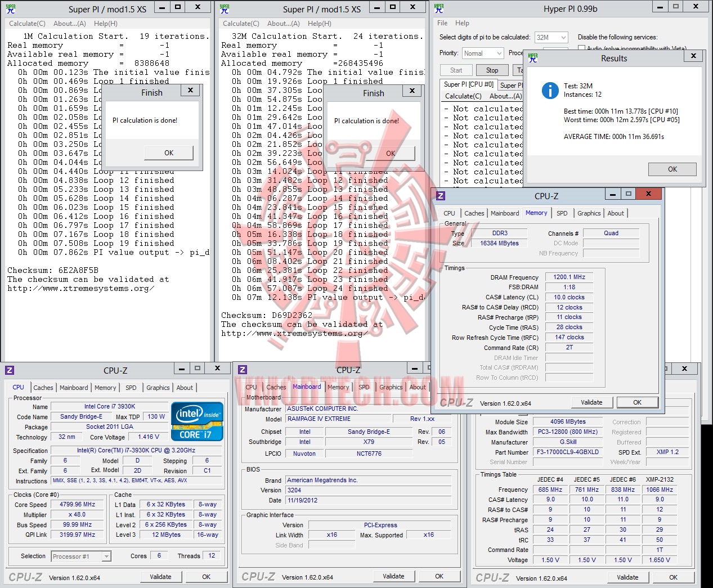The image size is (713, 588).
Task: Click the blue info icon in Results dialog
Action: click(x=550, y=91)
